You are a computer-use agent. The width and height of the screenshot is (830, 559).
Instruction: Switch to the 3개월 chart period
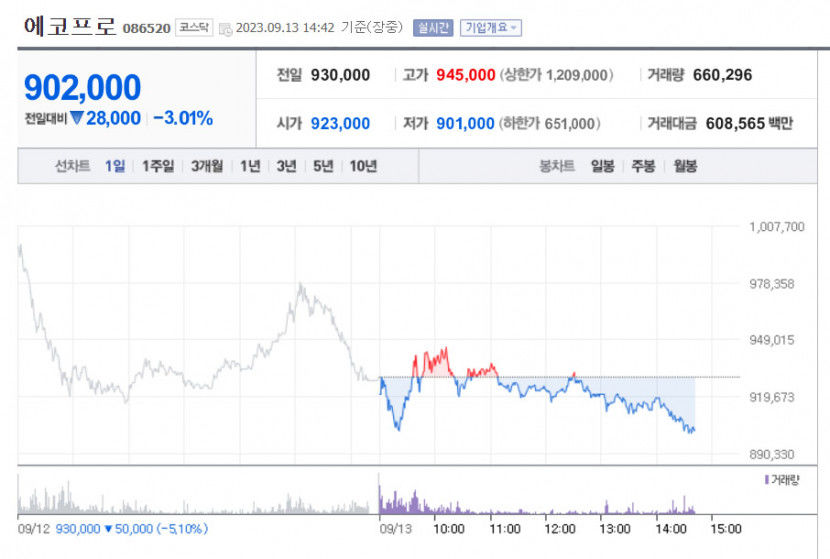pos(207,166)
